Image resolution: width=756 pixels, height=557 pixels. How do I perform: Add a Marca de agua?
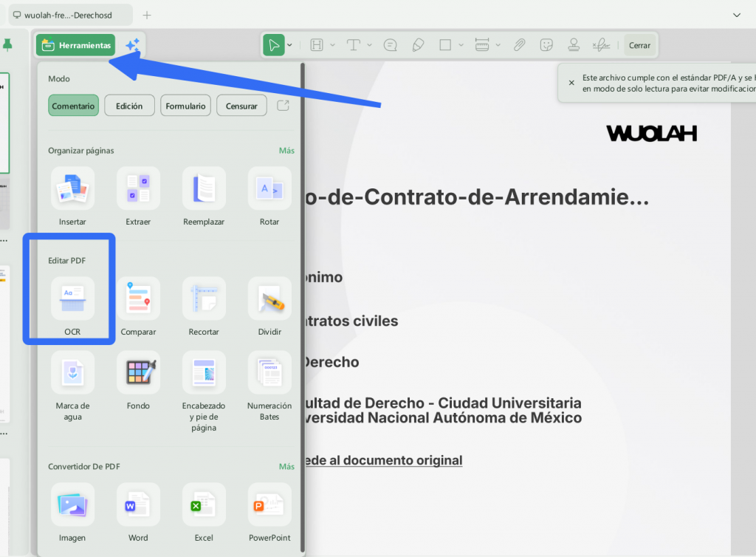[72, 386]
